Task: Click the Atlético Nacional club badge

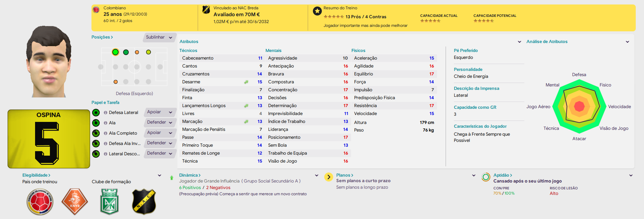Action: point(109,202)
